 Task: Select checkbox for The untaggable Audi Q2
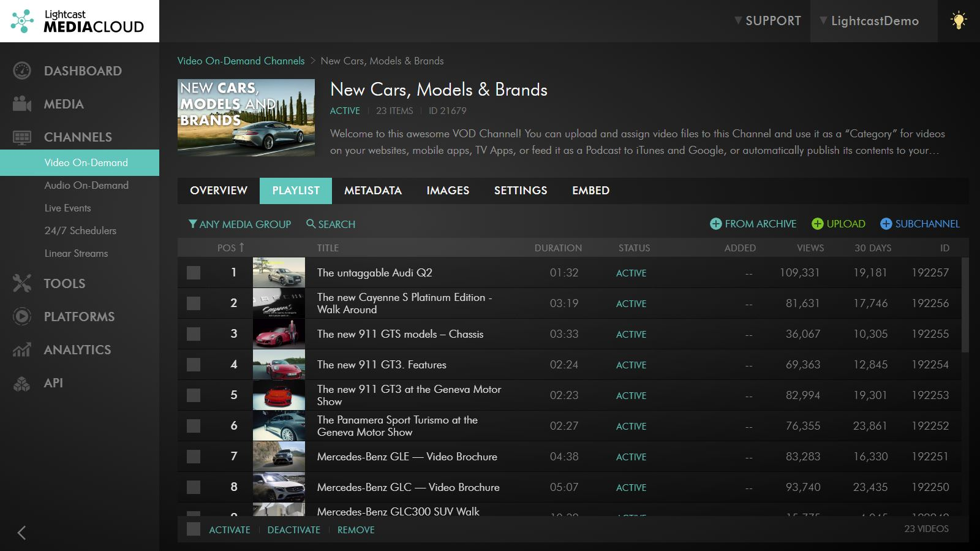(194, 273)
